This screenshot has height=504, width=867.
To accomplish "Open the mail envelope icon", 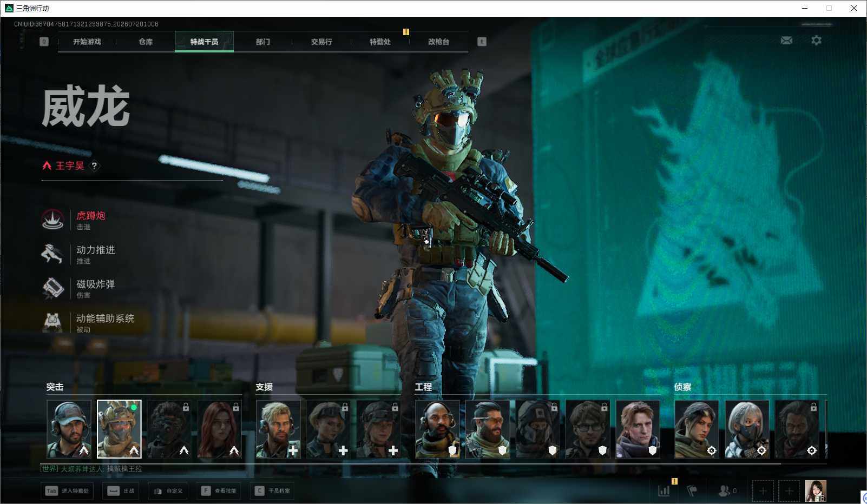I will click(x=786, y=41).
